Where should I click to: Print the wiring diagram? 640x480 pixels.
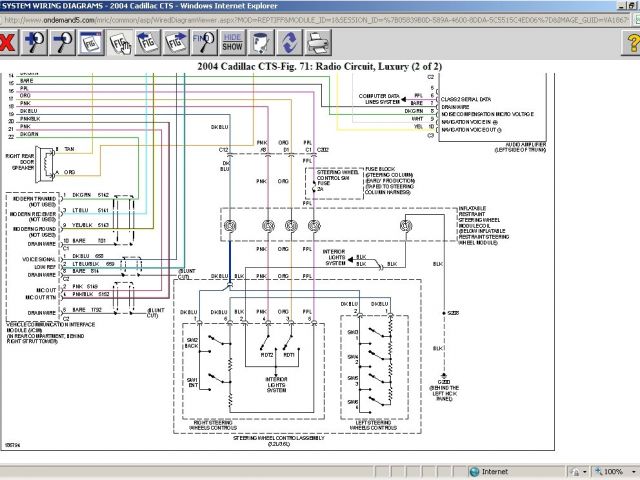point(316,42)
